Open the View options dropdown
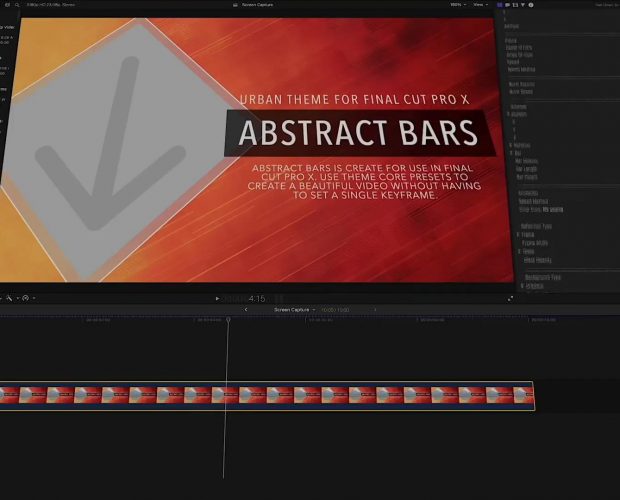 coord(480,5)
